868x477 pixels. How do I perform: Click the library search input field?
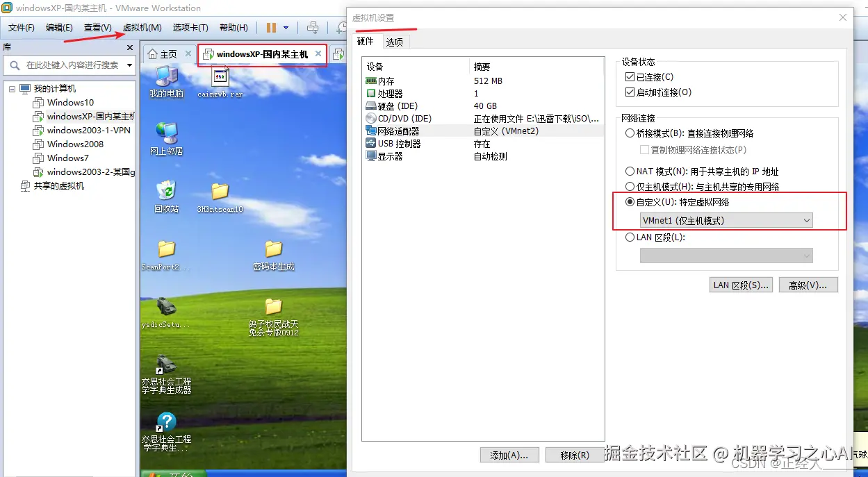click(x=72, y=65)
